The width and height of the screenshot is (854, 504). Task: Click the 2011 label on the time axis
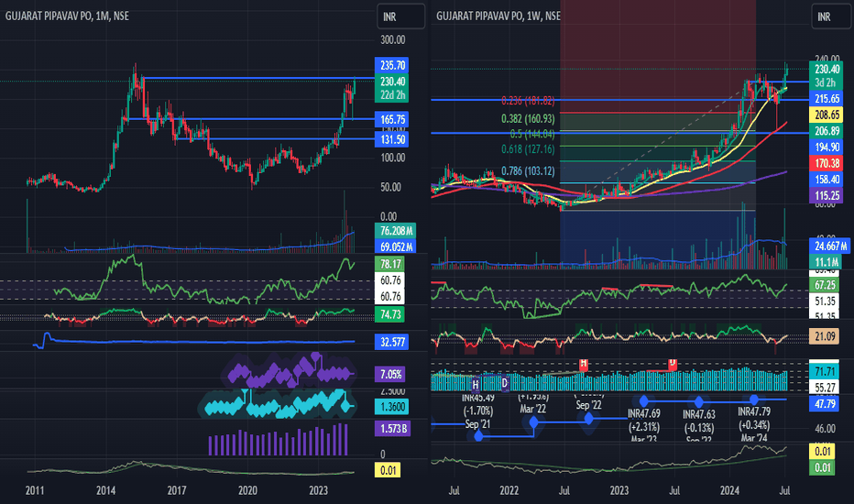point(34,490)
